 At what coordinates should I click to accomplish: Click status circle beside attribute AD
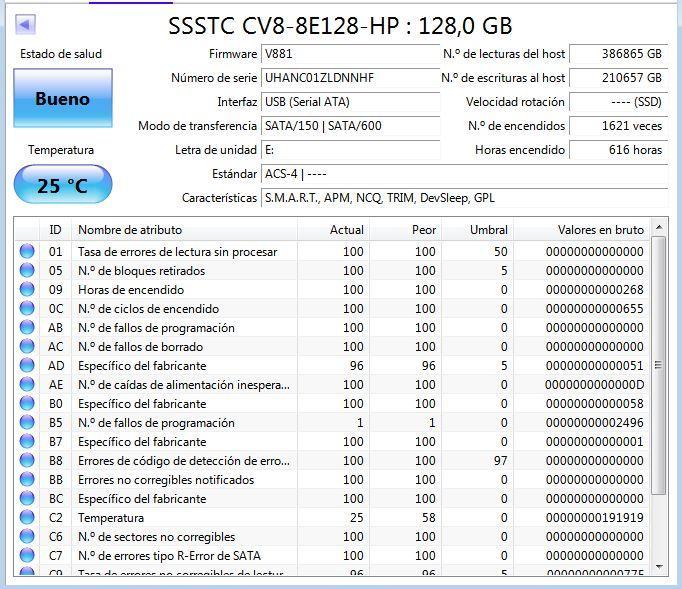[x=27, y=365]
